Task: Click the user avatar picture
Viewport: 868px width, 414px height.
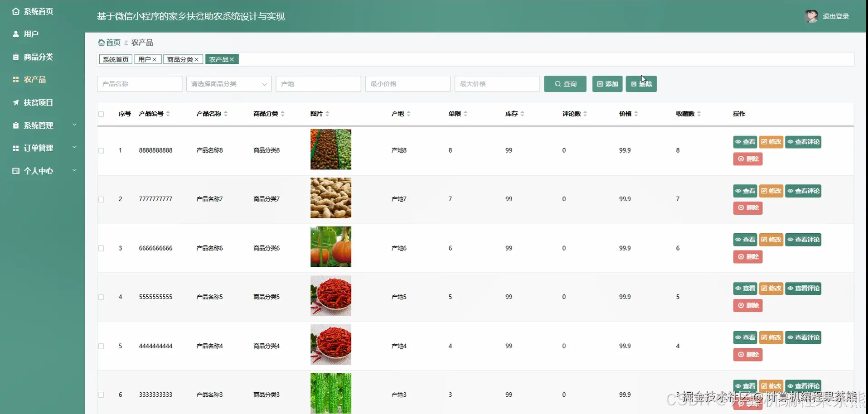Action: click(811, 16)
